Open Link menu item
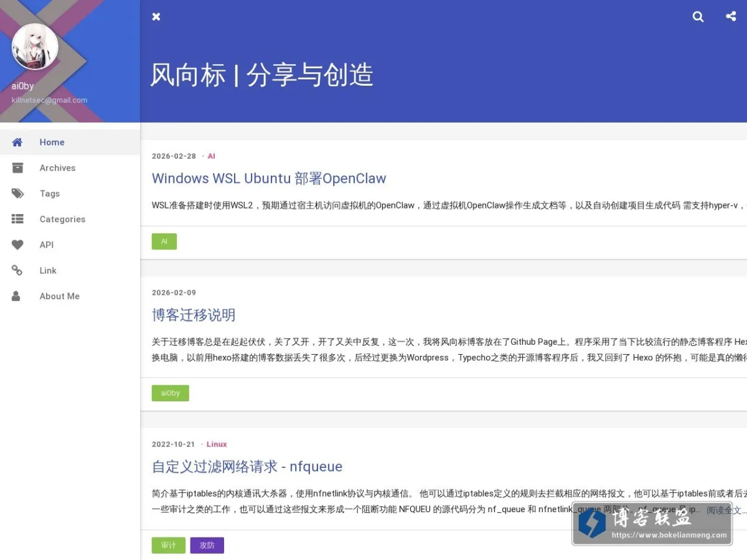 pos(70,271)
